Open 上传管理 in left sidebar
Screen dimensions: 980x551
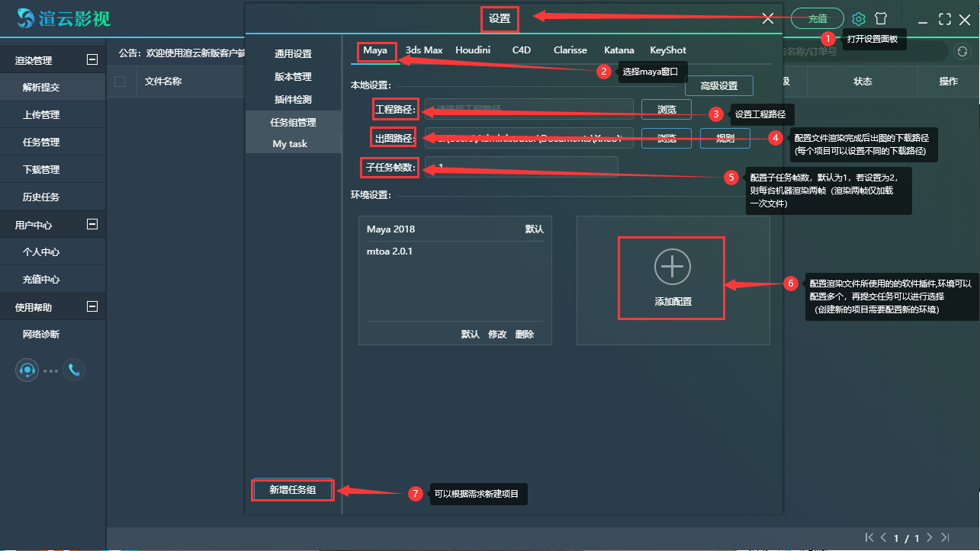coord(53,115)
